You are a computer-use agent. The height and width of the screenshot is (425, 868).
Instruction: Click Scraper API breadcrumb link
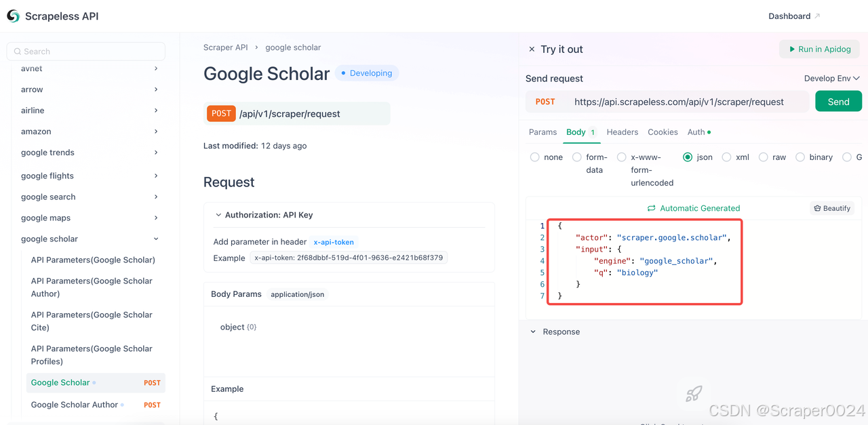coord(226,47)
